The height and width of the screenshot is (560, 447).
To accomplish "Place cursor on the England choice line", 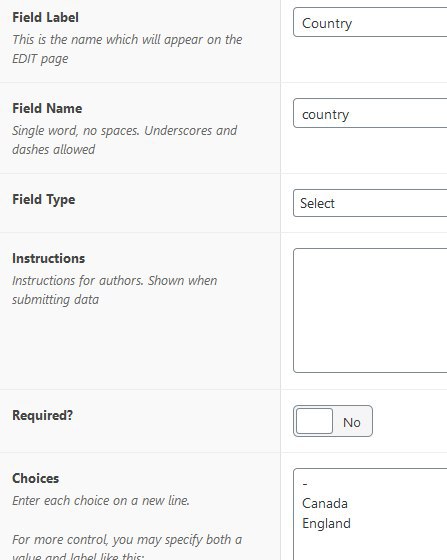I will tap(326, 524).
